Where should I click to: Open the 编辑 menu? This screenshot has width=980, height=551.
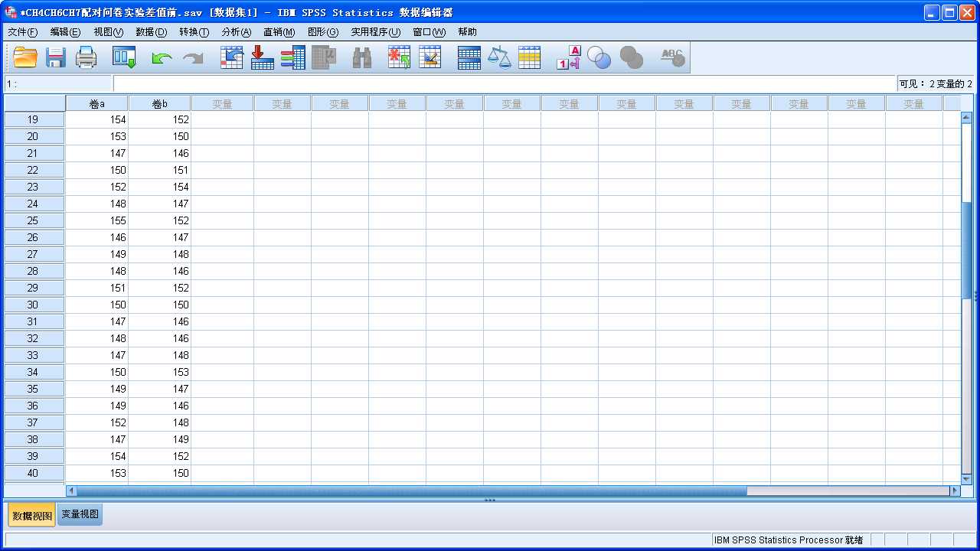click(65, 32)
